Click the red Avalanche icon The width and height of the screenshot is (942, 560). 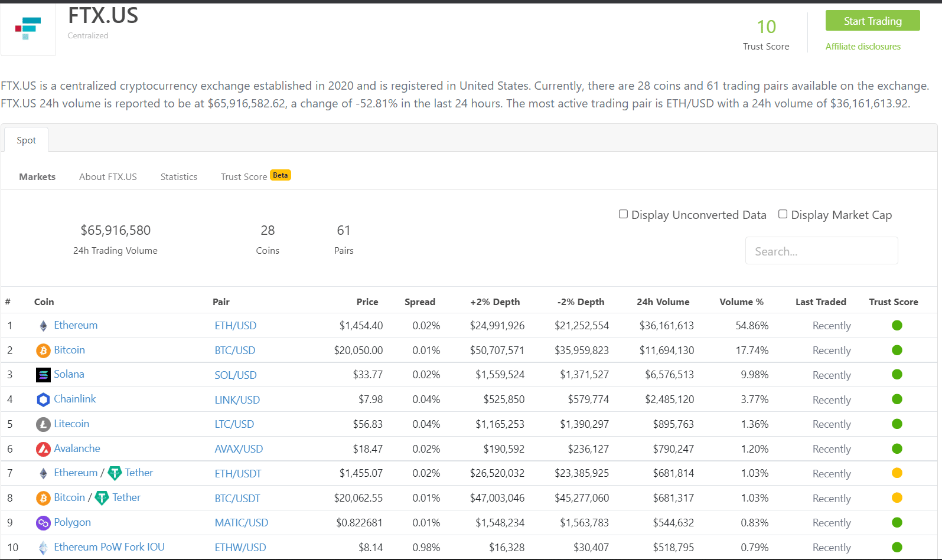pos(43,449)
